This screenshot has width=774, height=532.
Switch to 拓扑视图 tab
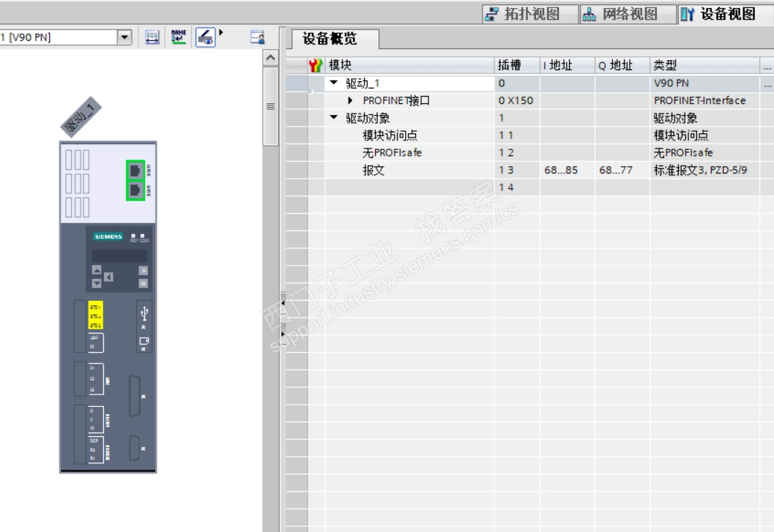click(x=531, y=14)
